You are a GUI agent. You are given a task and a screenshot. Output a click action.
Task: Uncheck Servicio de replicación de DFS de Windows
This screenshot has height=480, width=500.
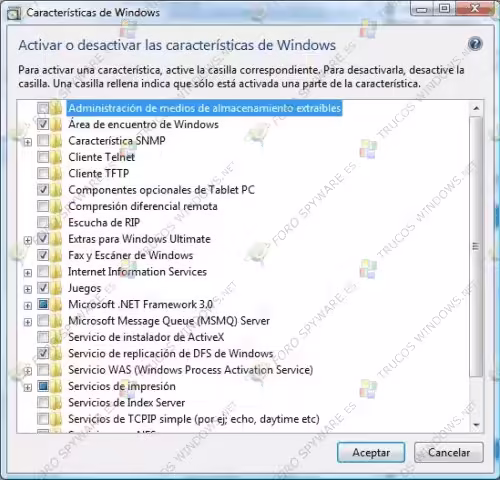pos(43,353)
